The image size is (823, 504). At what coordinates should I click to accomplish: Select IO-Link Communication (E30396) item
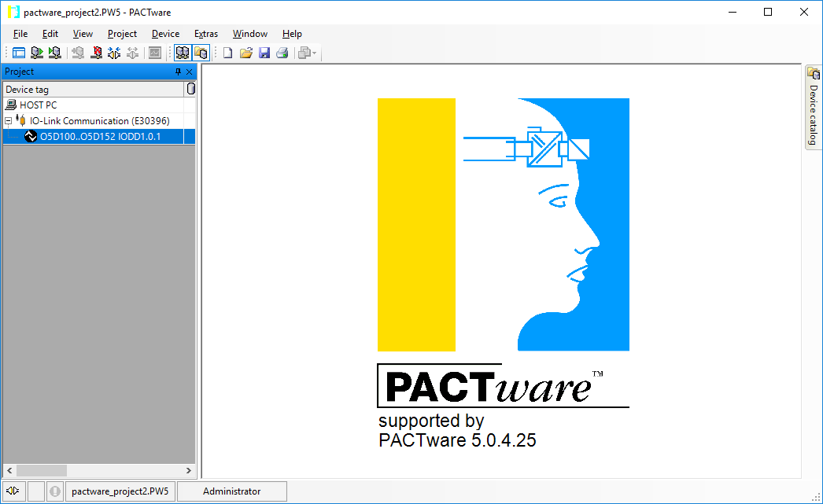(100, 120)
